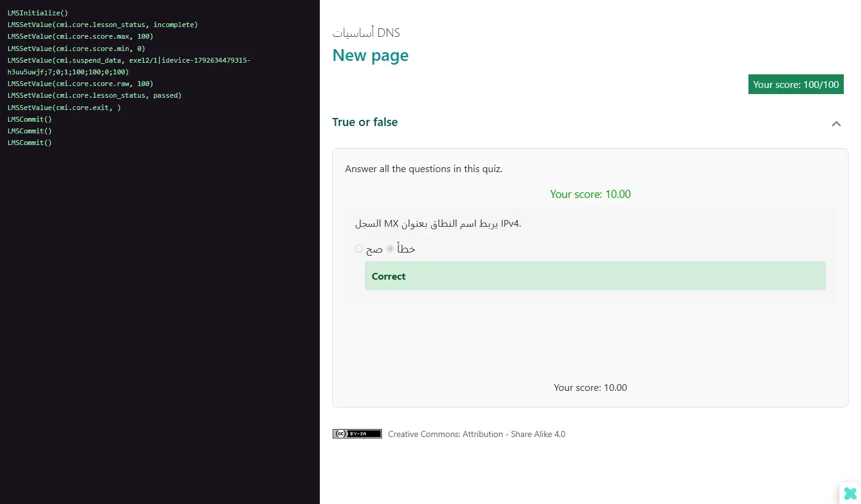The image size is (861, 504).
Task: Click the MX record question text
Action: (x=438, y=224)
